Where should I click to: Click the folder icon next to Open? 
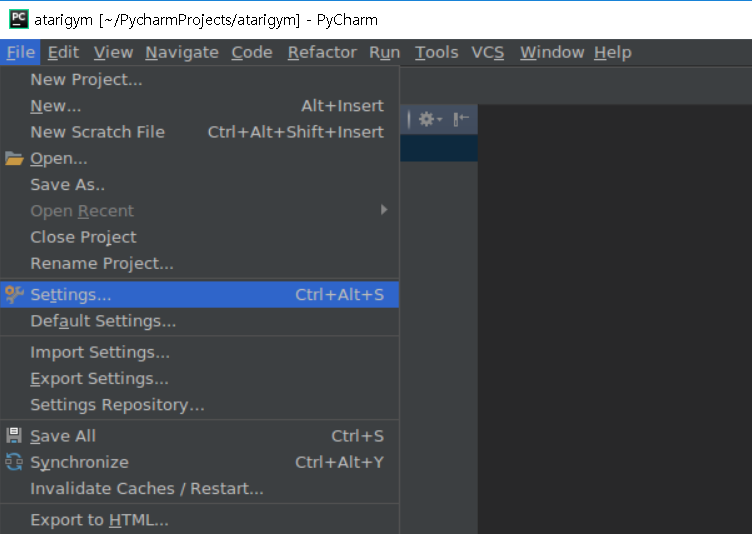coord(14,158)
